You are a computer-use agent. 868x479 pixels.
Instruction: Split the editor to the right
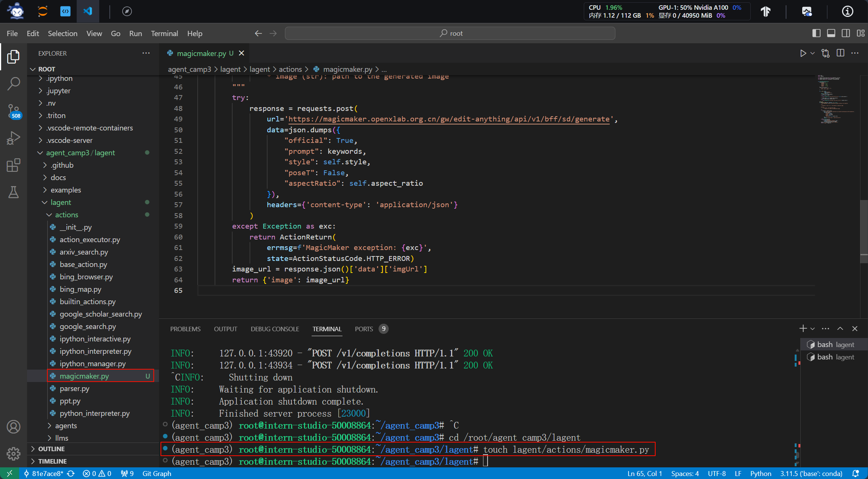841,53
